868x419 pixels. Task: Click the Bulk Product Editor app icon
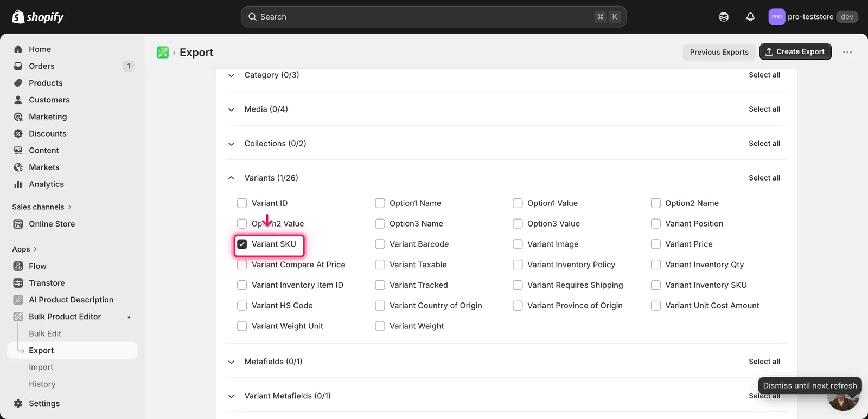pos(18,317)
